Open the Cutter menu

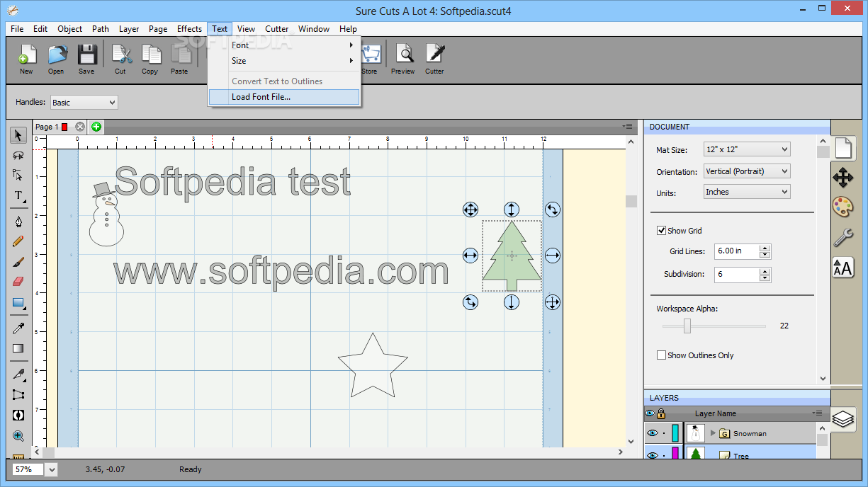tap(276, 29)
